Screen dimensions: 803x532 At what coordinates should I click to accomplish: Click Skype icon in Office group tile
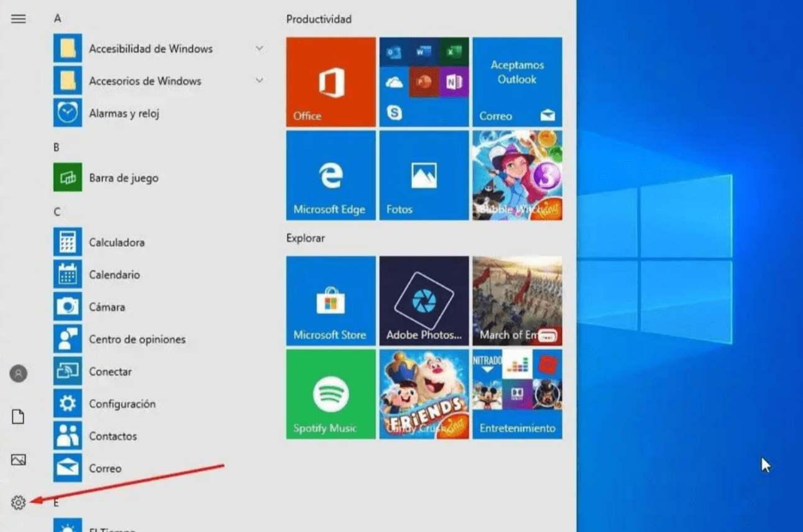(394, 112)
